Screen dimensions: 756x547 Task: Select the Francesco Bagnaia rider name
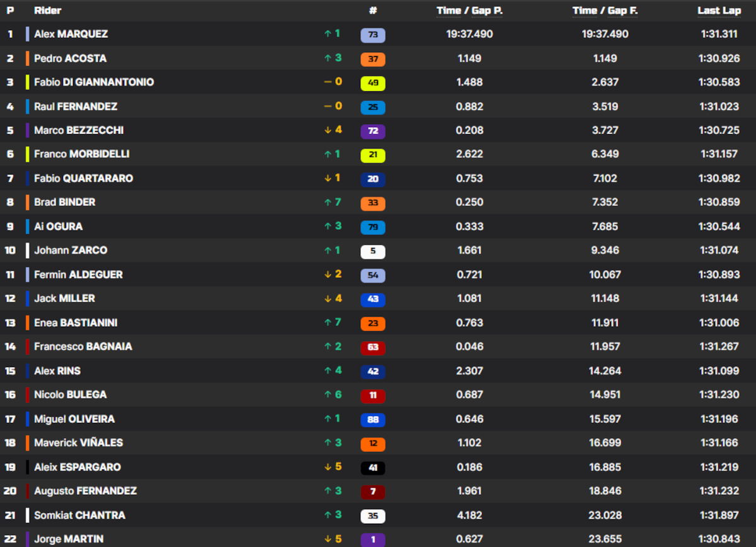click(x=83, y=346)
